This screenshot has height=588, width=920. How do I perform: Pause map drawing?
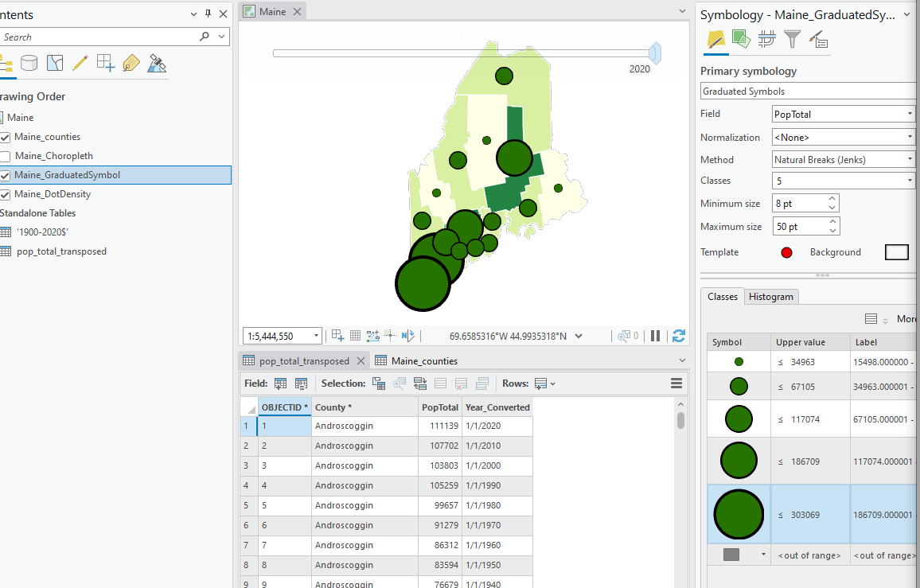(655, 336)
